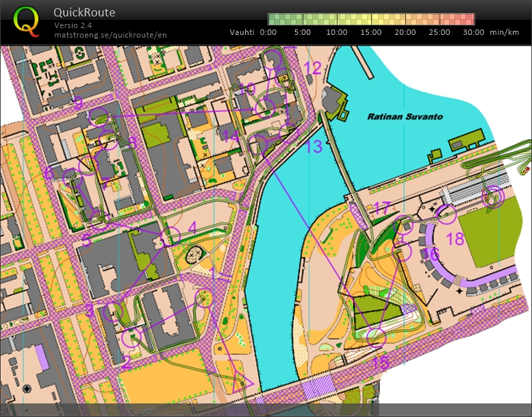The width and height of the screenshot is (532, 417).
Task: Click control circle 1
Action: 205,298
